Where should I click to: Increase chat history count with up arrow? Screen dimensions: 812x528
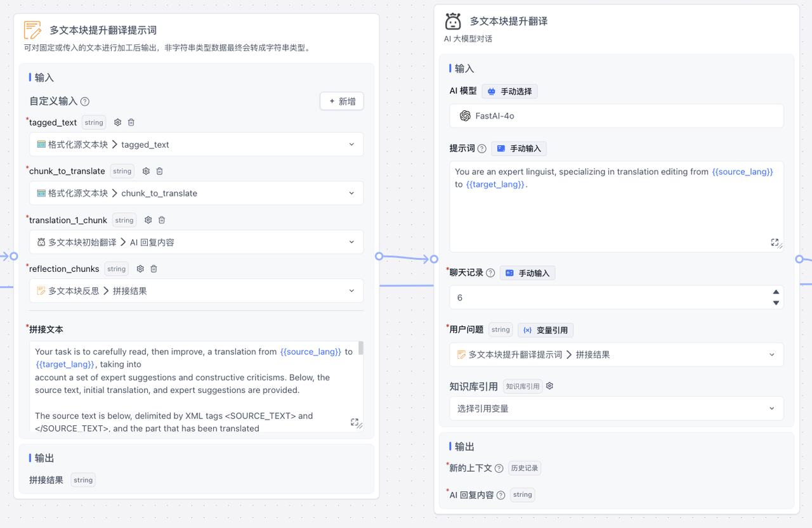[775, 292]
